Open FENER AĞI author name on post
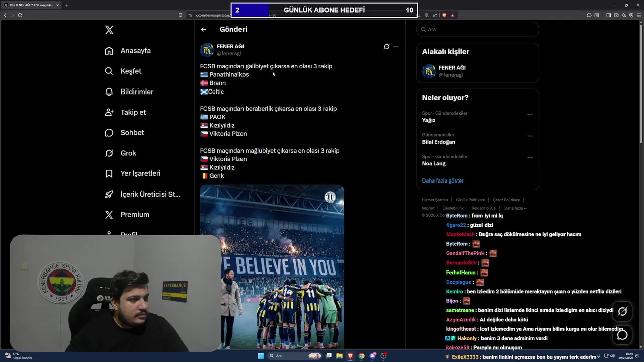Image resolution: width=644 pixels, height=362 pixels. click(x=230, y=46)
